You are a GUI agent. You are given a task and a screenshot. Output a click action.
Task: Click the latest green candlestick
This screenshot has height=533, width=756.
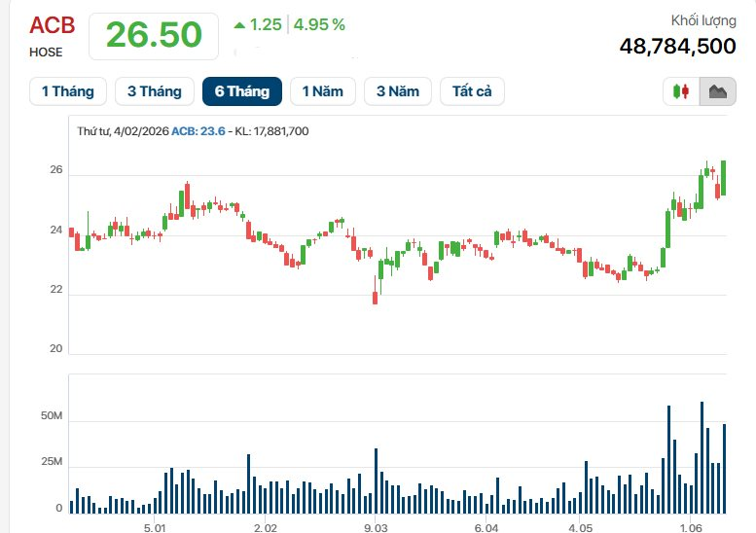(x=723, y=178)
